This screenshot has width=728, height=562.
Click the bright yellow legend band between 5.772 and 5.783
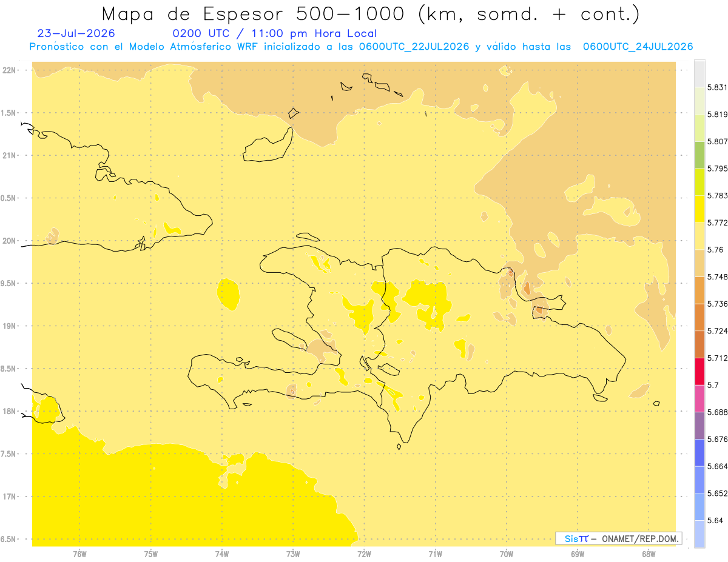[699, 209]
